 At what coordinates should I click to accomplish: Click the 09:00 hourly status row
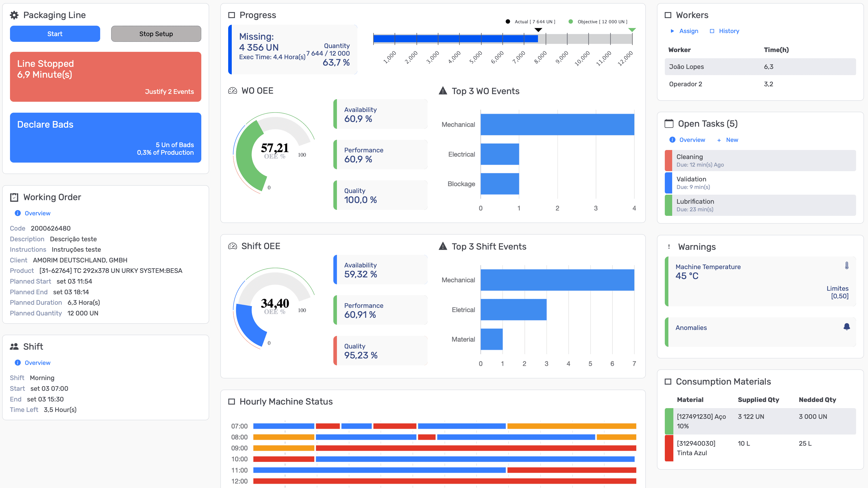click(x=444, y=448)
